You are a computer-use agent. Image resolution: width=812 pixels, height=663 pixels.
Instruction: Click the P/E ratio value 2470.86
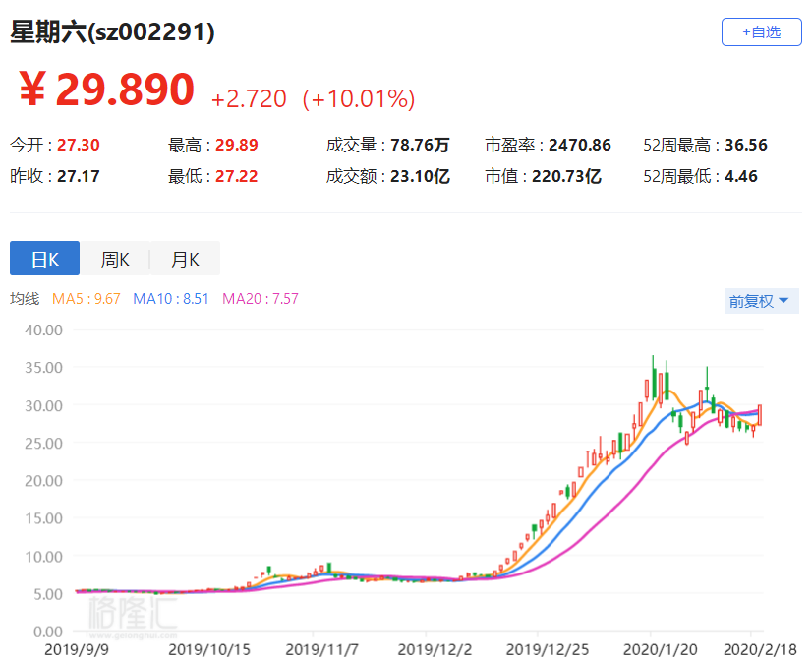(579, 145)
